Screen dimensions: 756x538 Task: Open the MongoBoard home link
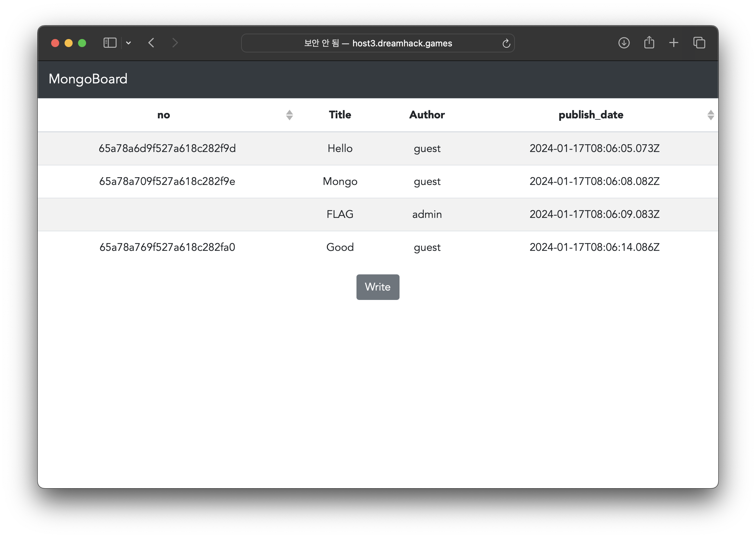(88, 79)
